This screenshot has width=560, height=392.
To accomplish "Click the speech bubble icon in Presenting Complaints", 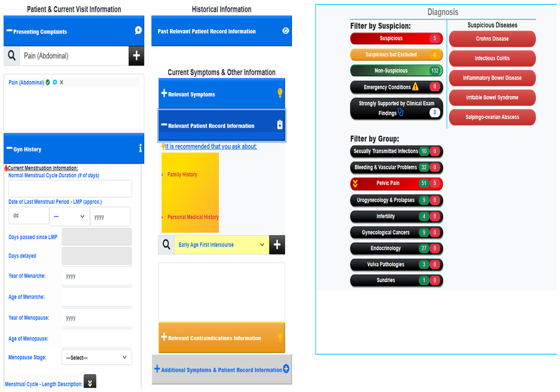I will point(138,30).
